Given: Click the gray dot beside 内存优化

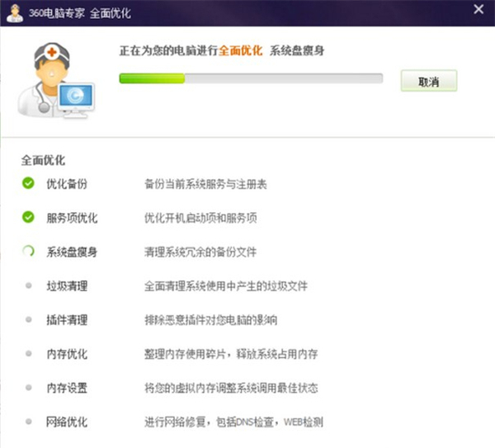Looking at the screenshot, I should pos(28,354).
